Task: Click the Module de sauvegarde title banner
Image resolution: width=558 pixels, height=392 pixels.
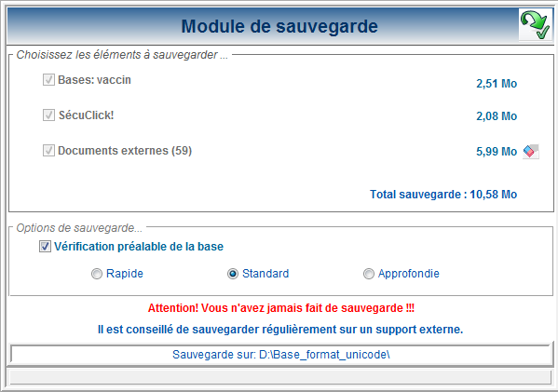Action: (279, 26)
